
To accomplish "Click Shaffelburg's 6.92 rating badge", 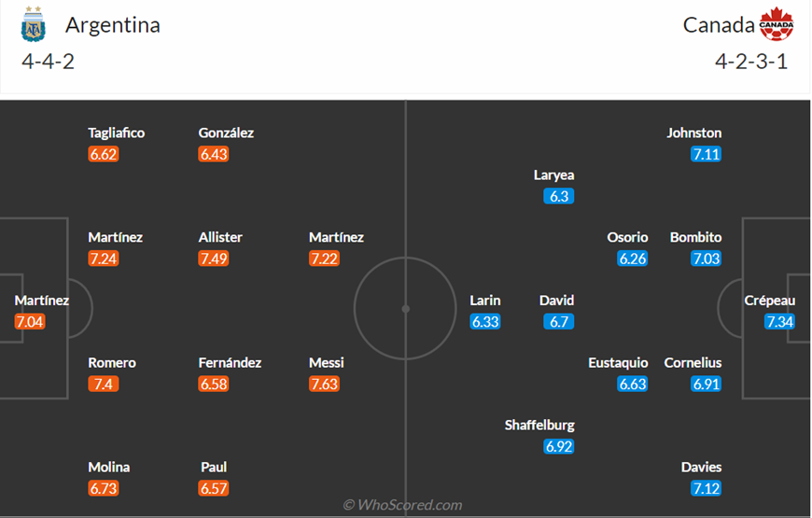I will (559, 446).
